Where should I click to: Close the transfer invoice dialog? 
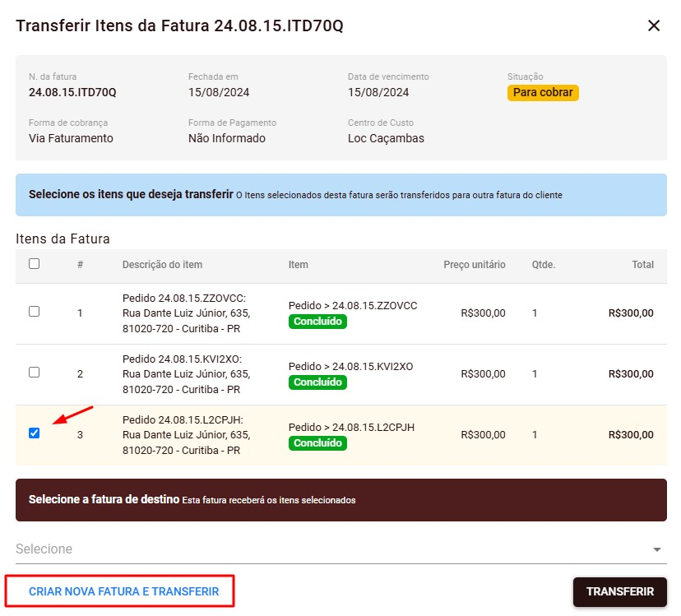(654, 25)
